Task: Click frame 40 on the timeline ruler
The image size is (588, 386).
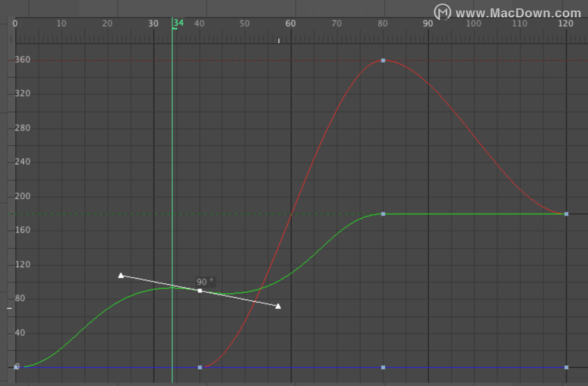Action: pyautogui.click(x=199, y=24)
